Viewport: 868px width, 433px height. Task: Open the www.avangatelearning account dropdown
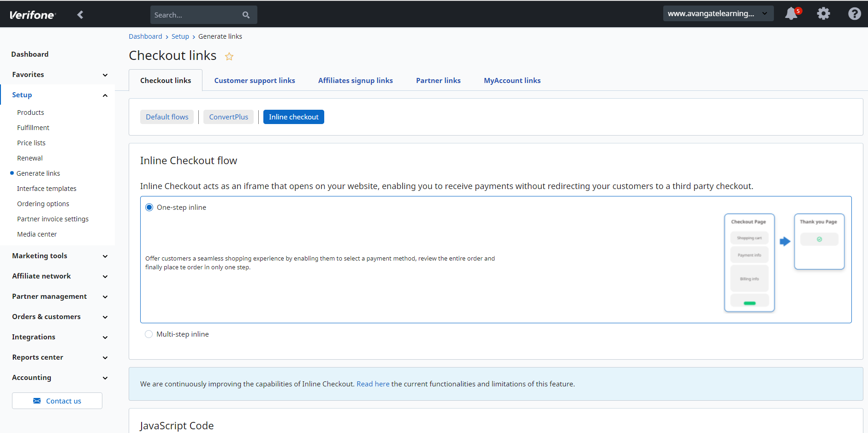(718, 13)
